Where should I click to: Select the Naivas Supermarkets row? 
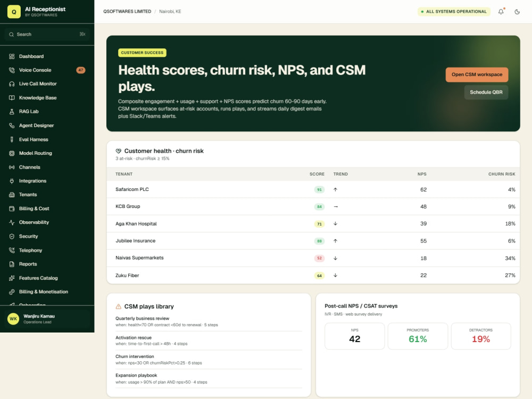tap(313, 258)
